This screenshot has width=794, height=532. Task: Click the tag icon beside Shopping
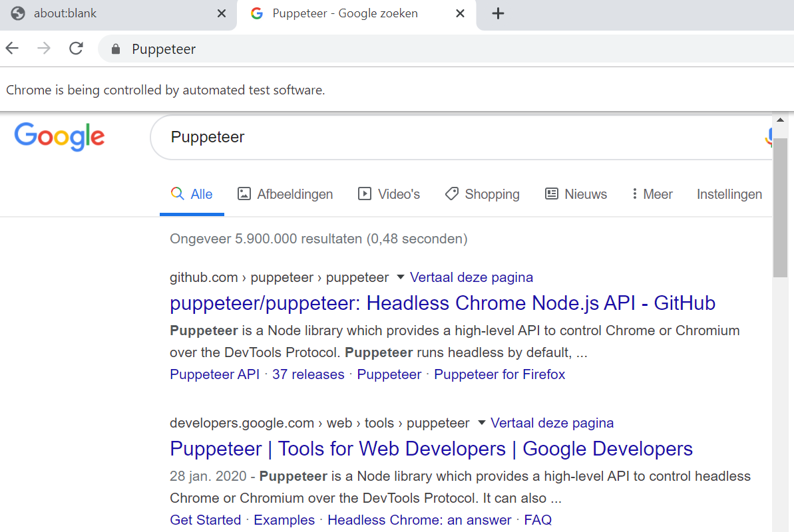point(452,194)
